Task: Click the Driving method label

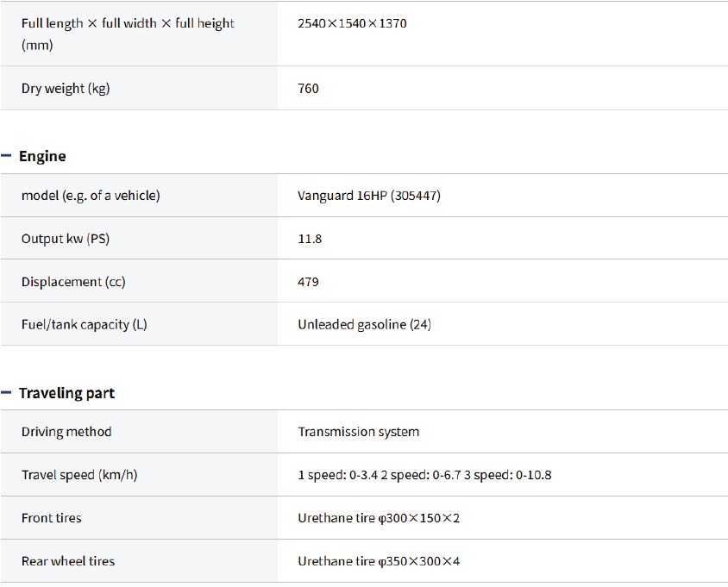Action: pos(66,432)
